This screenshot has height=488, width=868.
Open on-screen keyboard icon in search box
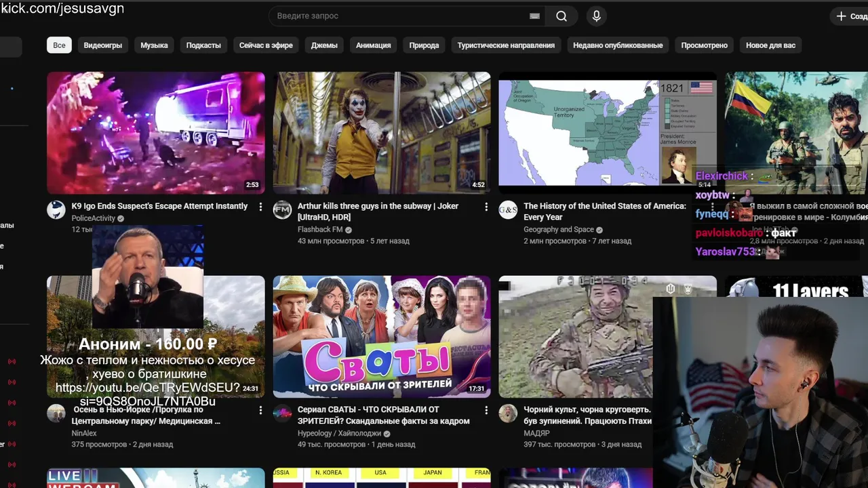pos(535,16)
